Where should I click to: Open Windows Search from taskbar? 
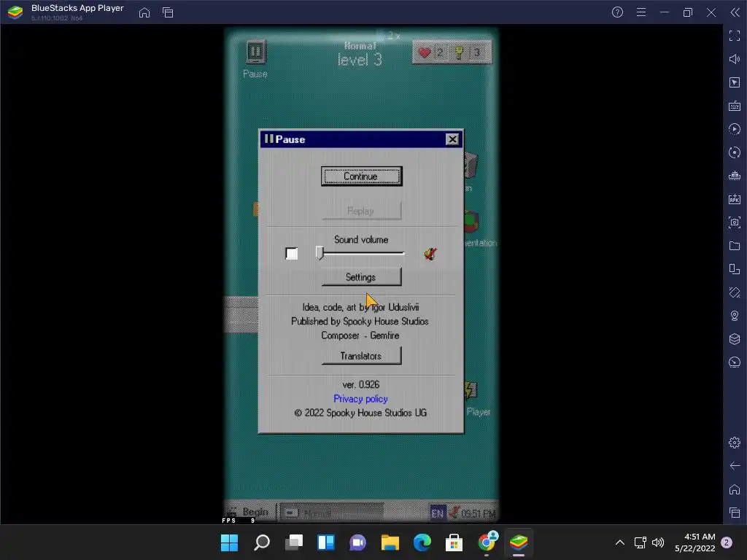click(262, 542)
